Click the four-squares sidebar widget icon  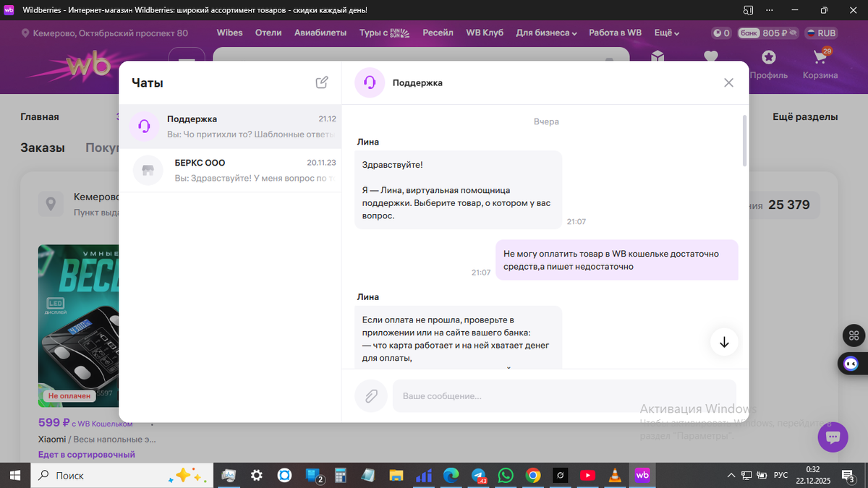(x=854, y=335)
